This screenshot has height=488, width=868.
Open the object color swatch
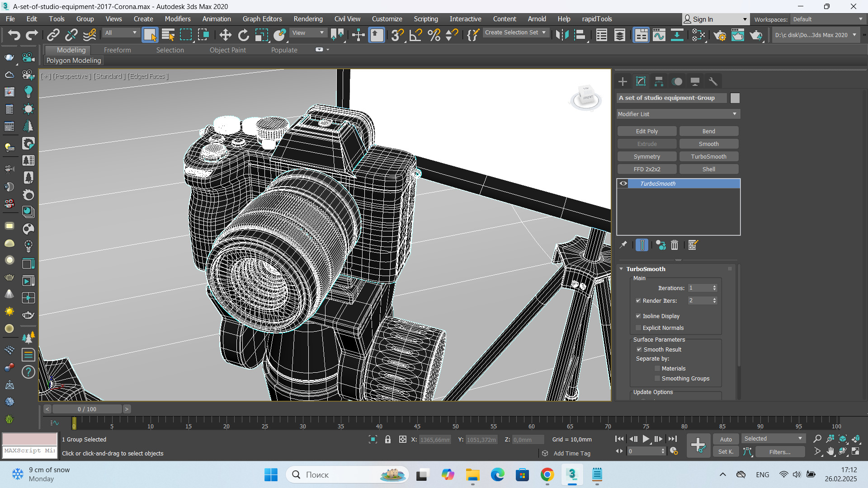(x=735, y=98)
